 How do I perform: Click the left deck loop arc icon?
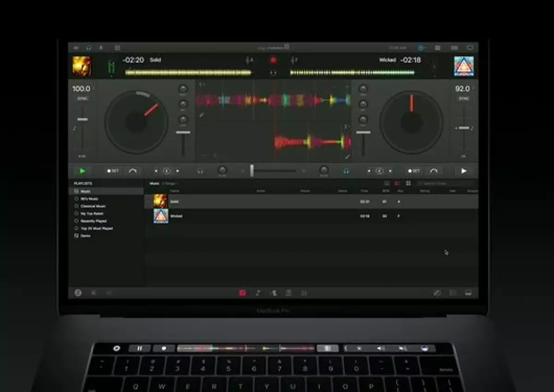click(x=133, y=171)
